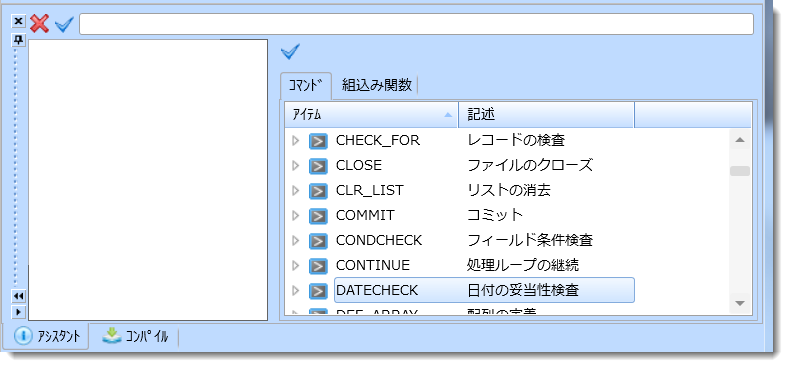Select the DATECHECK item
The width and height of the screenshot is (788, 367).
[x=377, y=290]
